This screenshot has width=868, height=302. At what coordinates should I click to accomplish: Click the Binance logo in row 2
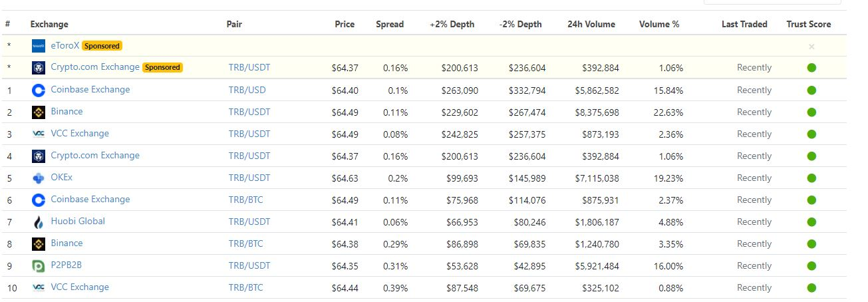click(x=39, y=112)
